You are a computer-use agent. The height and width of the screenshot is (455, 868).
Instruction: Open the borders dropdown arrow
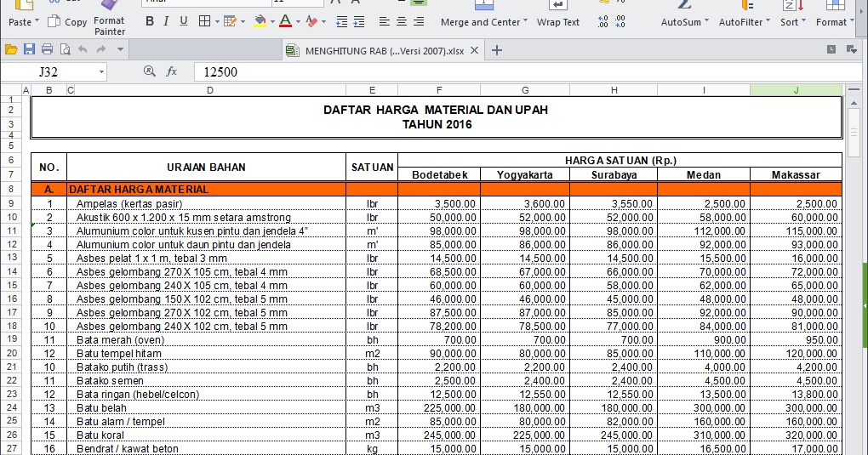217,22
